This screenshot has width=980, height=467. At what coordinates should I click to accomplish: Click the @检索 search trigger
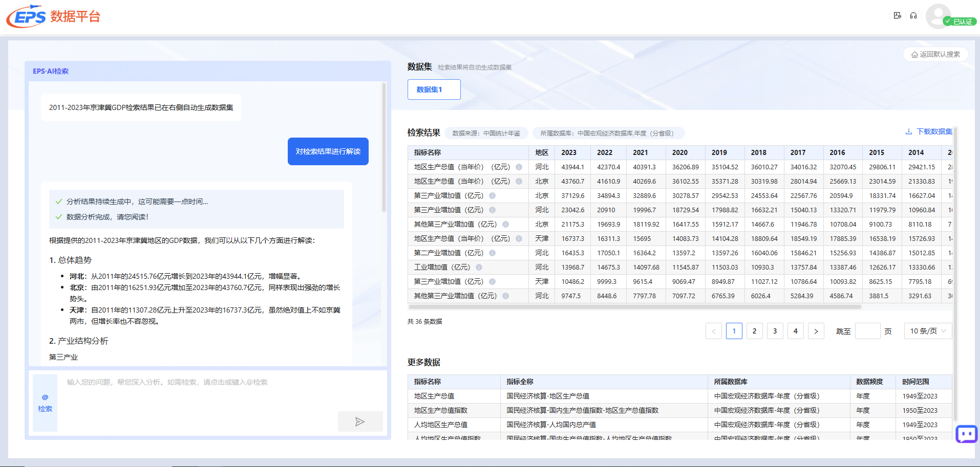[x=45, y=403]
